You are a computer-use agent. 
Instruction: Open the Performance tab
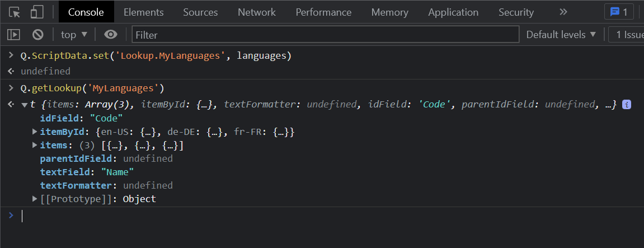coord(323,12)
